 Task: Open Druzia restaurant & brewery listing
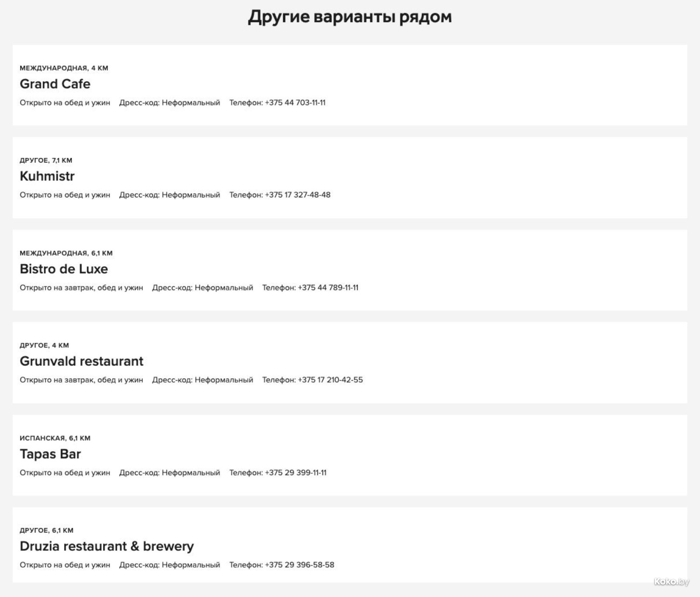(x=107, y=546)
